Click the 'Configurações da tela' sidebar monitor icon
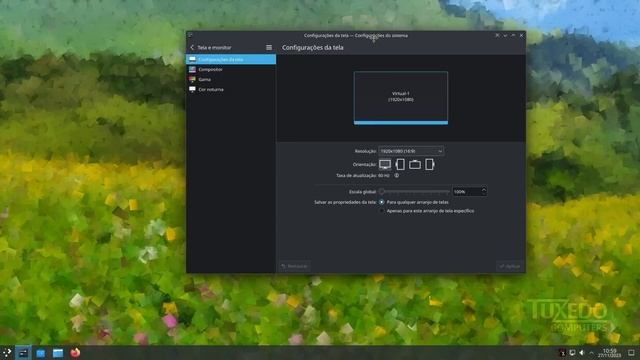The height and width of the screenshot is (360, 640). [x=192, y=60]
